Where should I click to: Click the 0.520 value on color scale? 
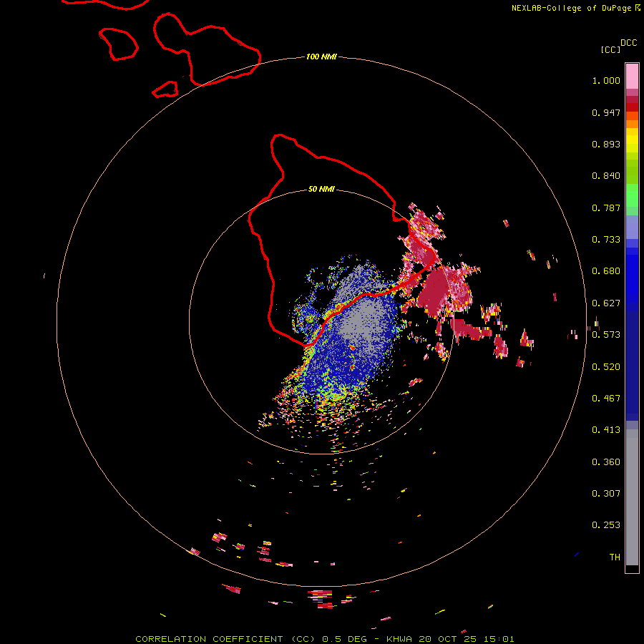606,367
